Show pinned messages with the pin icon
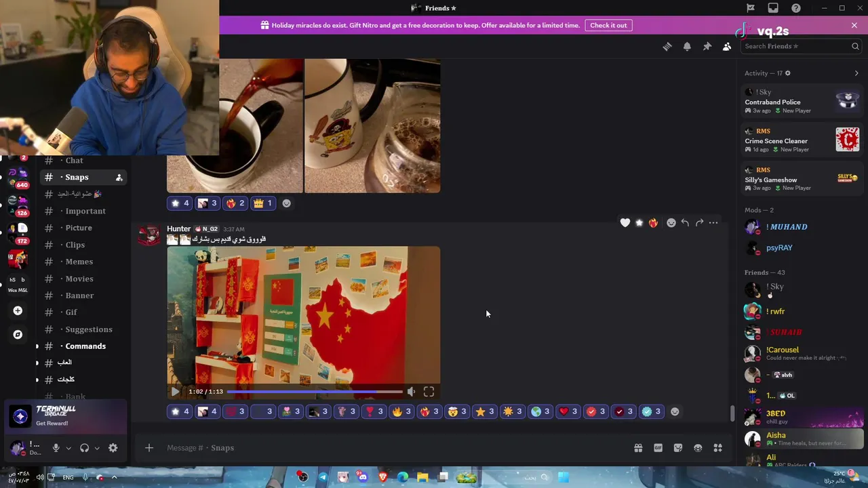 (707, 46)
